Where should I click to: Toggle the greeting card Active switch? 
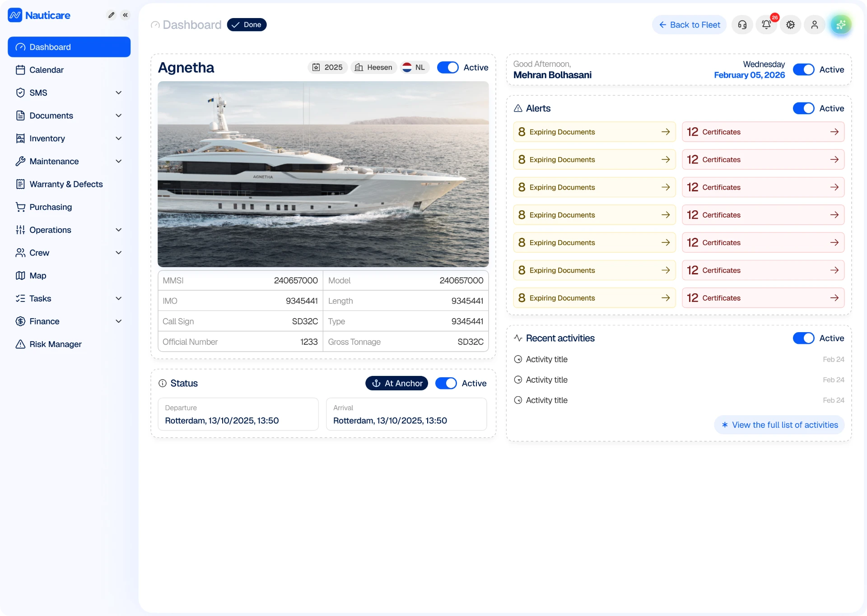pyautogui.click(x=803, y=69)
